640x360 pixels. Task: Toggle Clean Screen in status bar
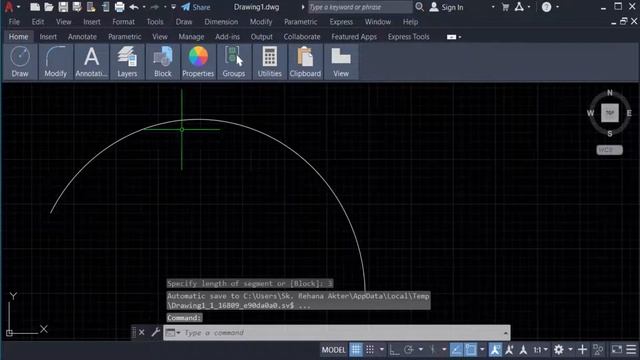pos(616,350)
